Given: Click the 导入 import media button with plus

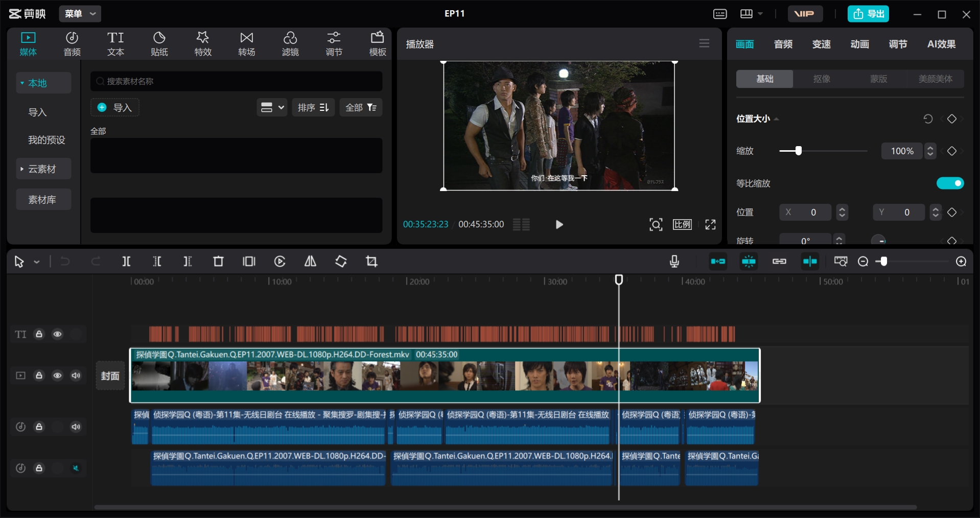Looking at the screenshot, I should pos(115,107).
